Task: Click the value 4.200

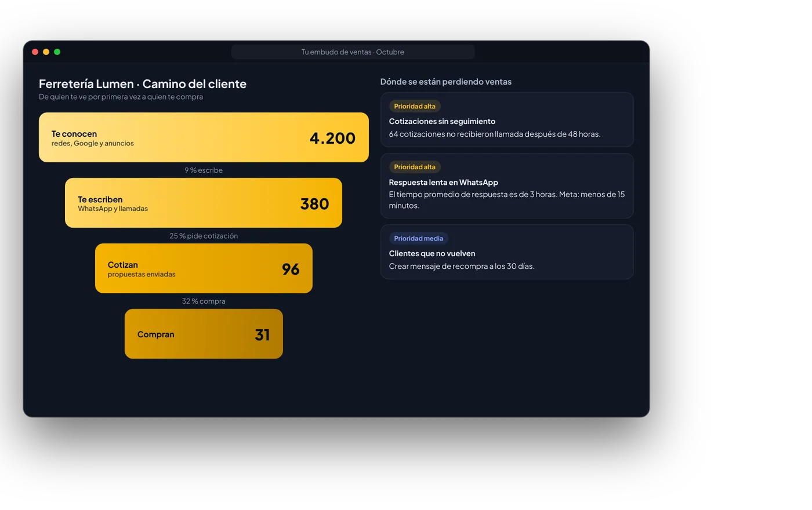Action: click(x=332, y=138)
